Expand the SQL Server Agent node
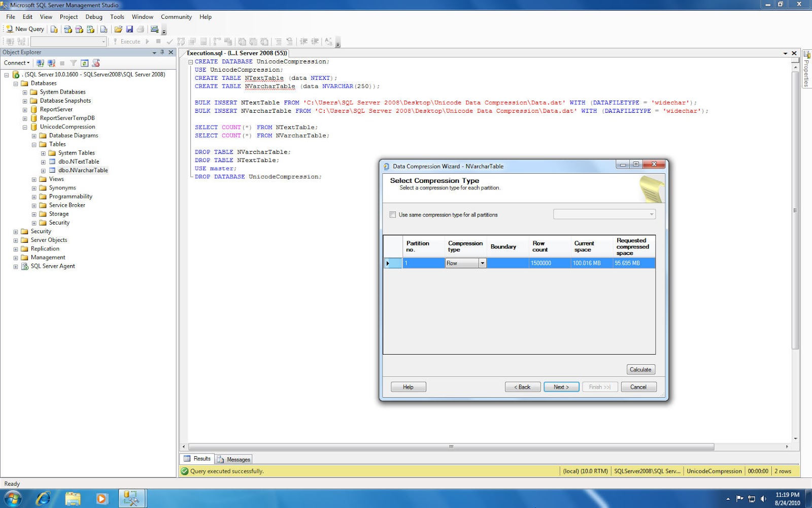Image resolution: width=812 pixels, height=508 pixels. pos(16,267)
